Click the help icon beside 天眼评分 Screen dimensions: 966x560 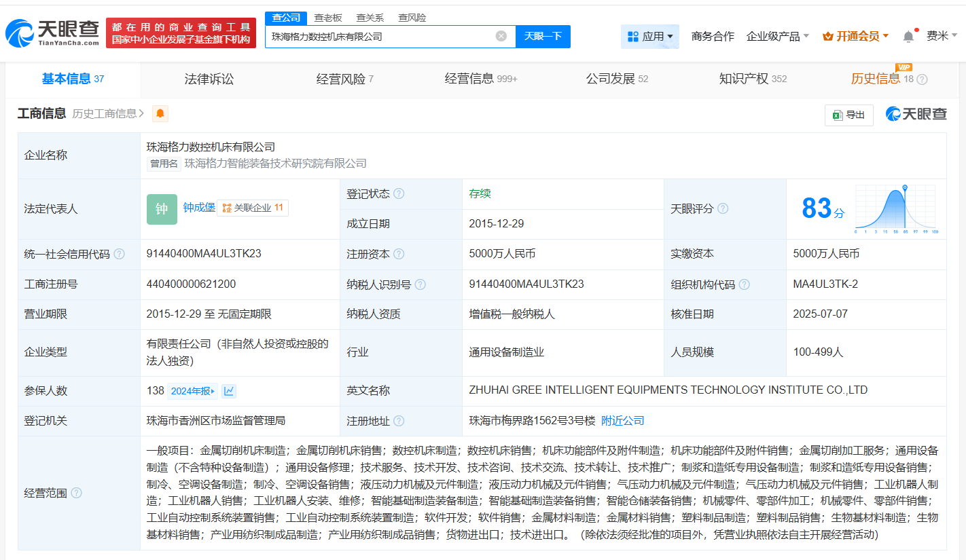[723, 209]
